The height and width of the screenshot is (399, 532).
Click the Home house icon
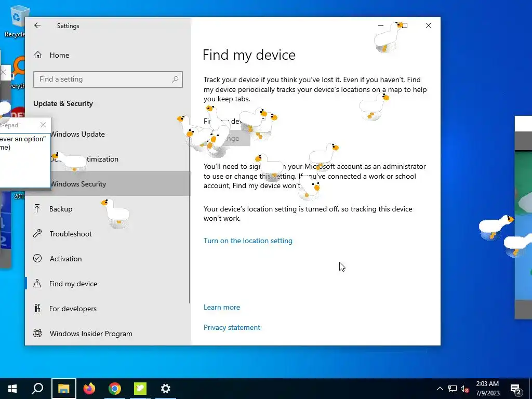[37, 55]
